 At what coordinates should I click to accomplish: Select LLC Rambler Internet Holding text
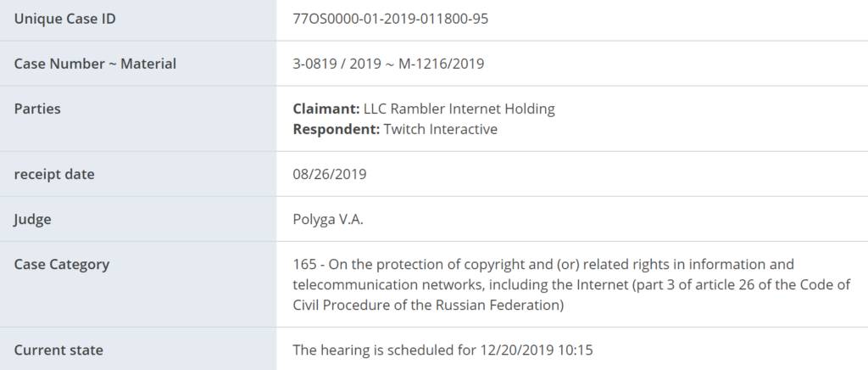[x=459, y=109]
